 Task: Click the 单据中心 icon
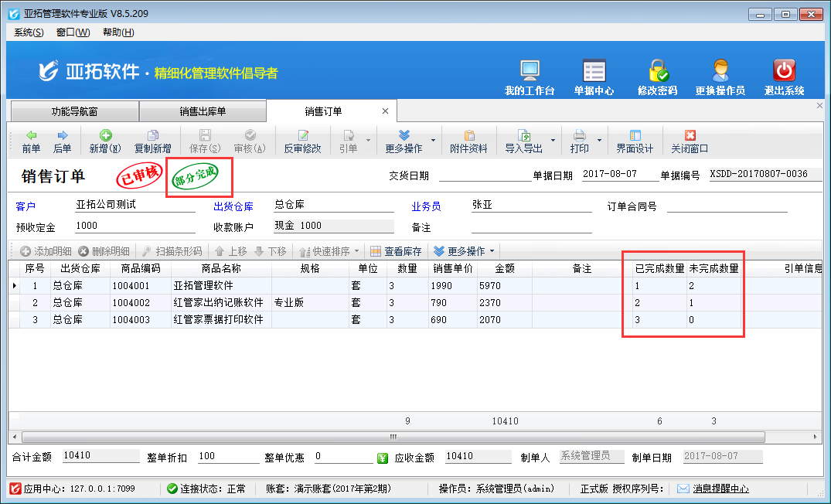click(x=594, y=77)
